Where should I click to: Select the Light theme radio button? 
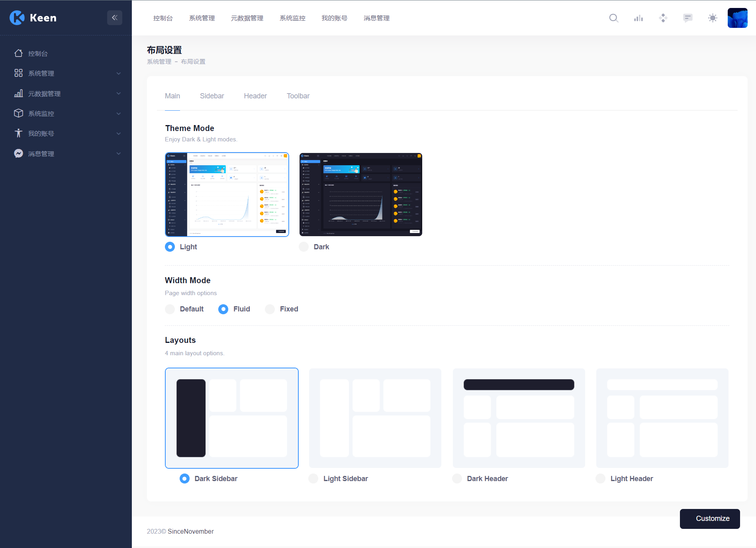point(170,247)
